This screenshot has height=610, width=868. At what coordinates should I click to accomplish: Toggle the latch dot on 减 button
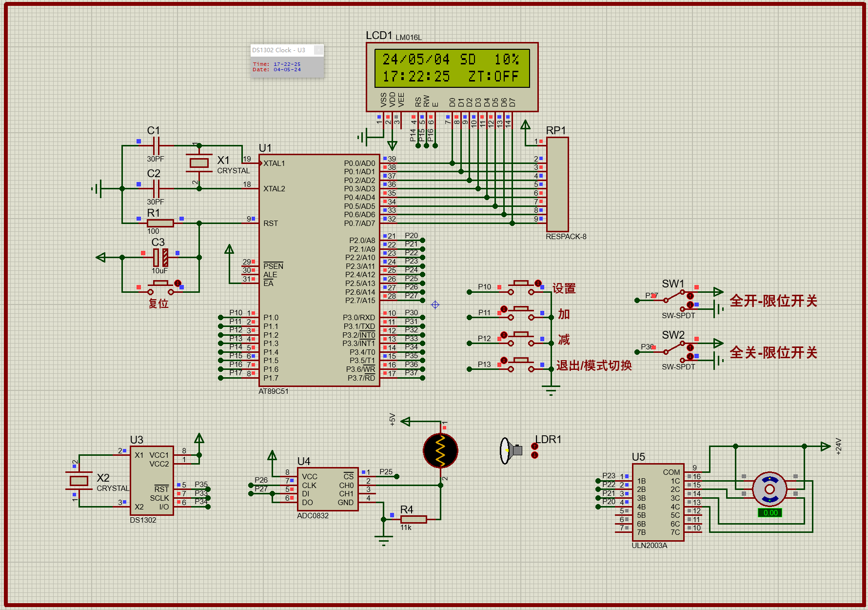[x=504, y=335]
